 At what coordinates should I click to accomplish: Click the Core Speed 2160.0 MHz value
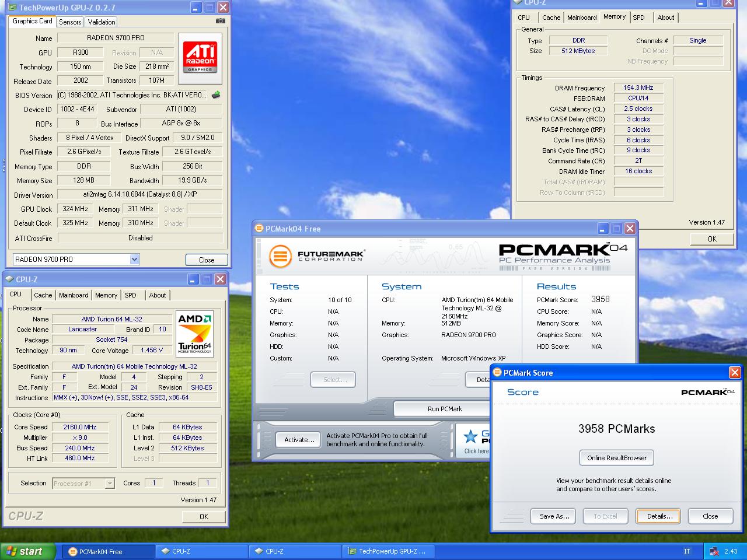(x=80, y=427)
